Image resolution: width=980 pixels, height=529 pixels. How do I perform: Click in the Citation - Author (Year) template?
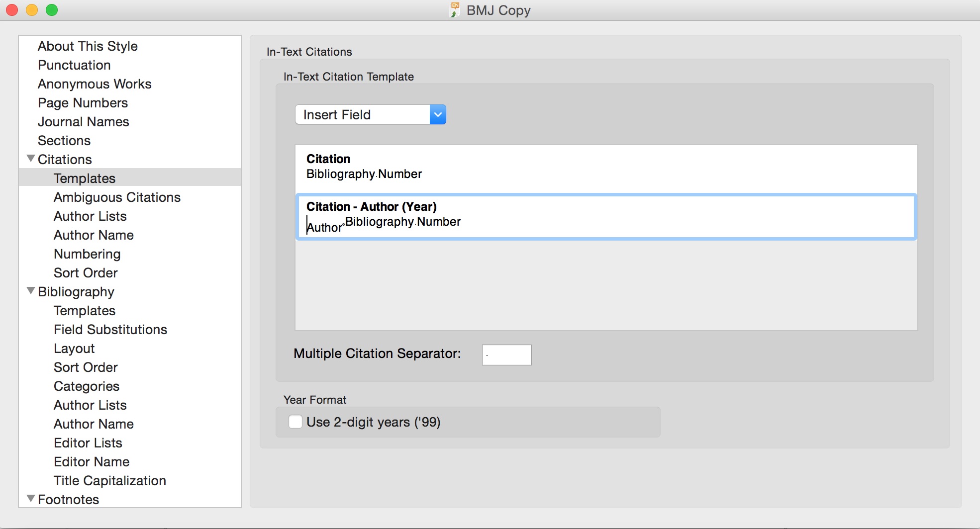597,222
